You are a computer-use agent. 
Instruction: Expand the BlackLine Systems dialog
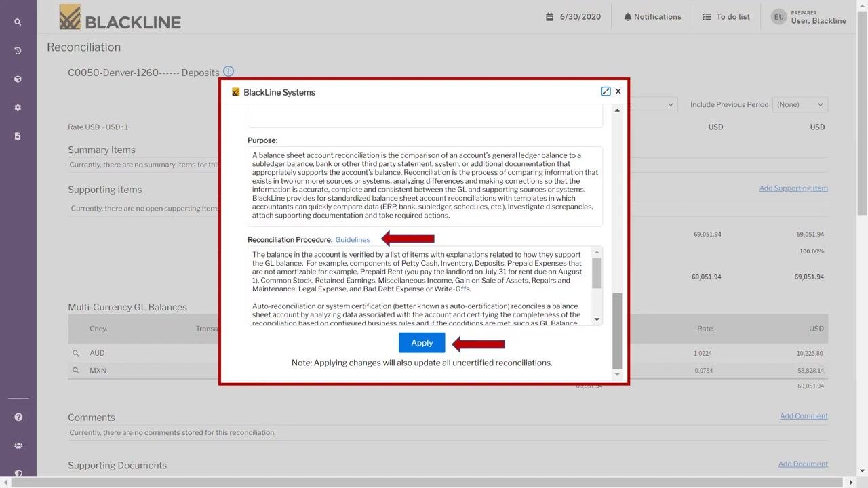coord(606,91)
